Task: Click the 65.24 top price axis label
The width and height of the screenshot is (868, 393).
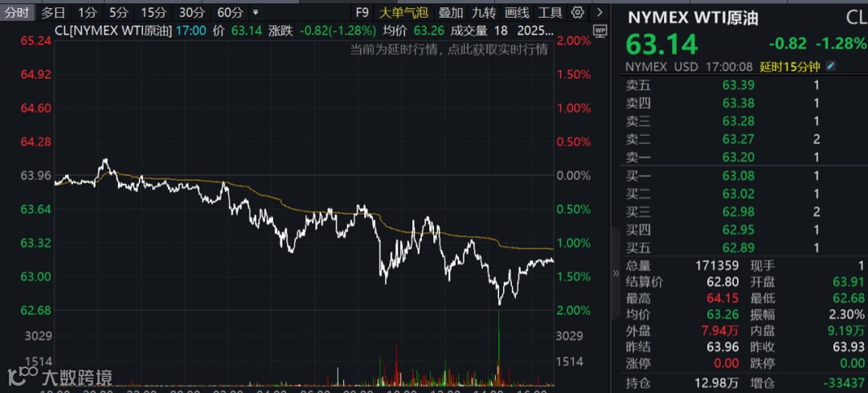Action: tap(35, 40)
